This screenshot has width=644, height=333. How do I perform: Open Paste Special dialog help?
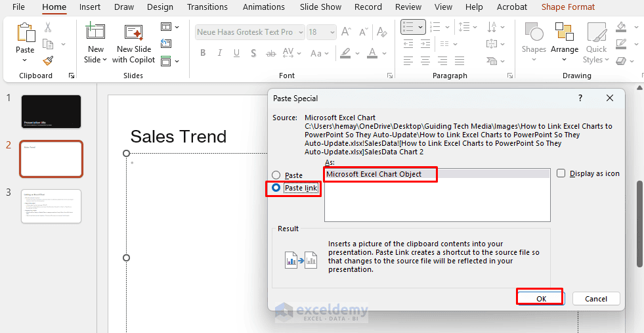pyautogui.click(x=580, y=99)
